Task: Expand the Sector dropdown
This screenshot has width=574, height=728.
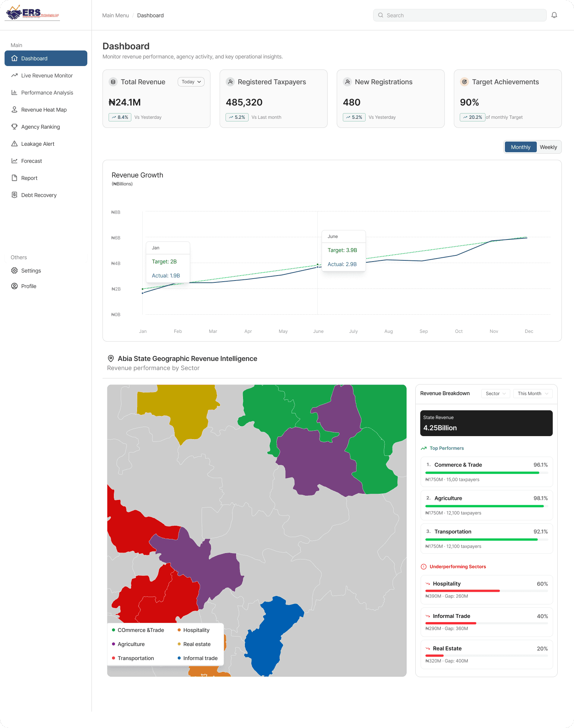Action: (495, 394)
